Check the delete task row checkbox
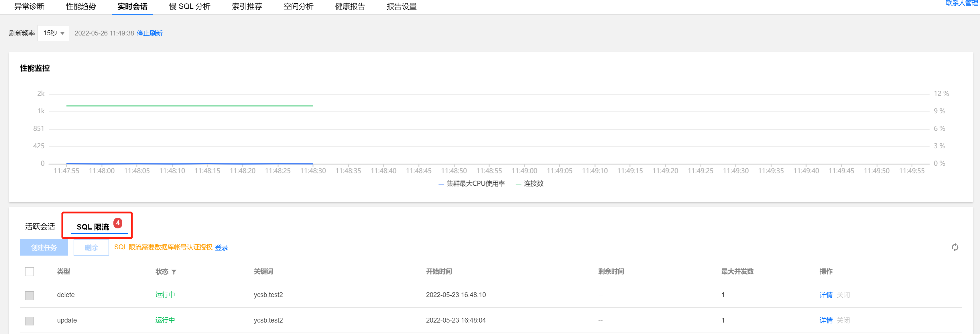 29,295
